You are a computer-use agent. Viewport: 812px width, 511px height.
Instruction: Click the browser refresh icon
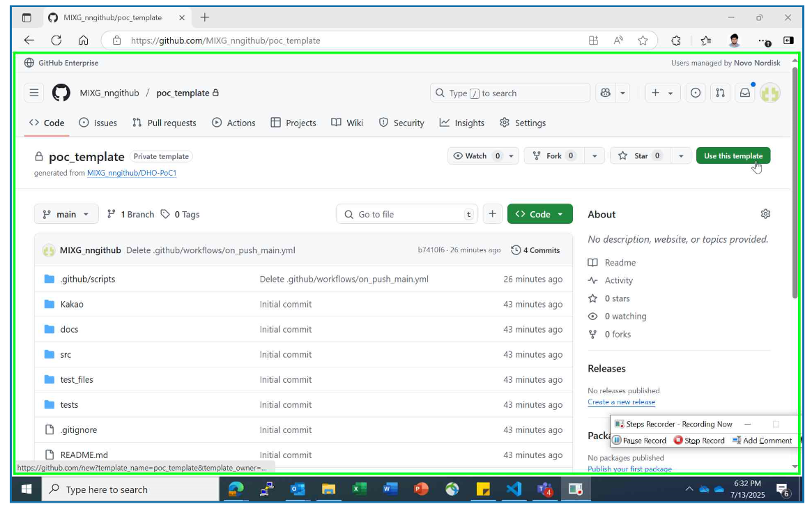pos(56,40)
